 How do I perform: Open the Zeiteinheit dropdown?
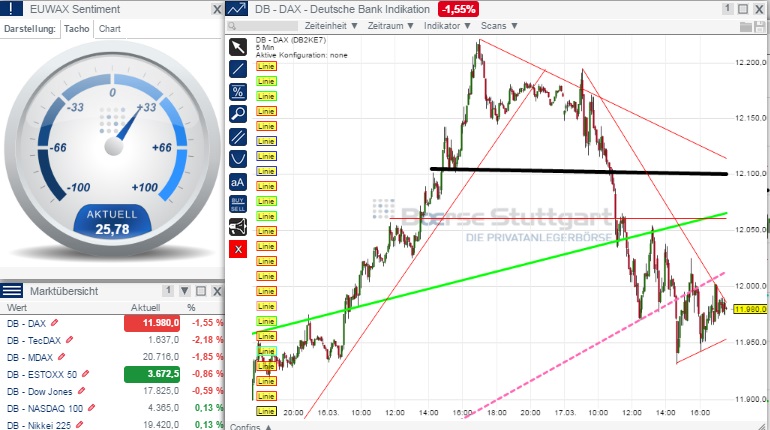click(331, 26)
